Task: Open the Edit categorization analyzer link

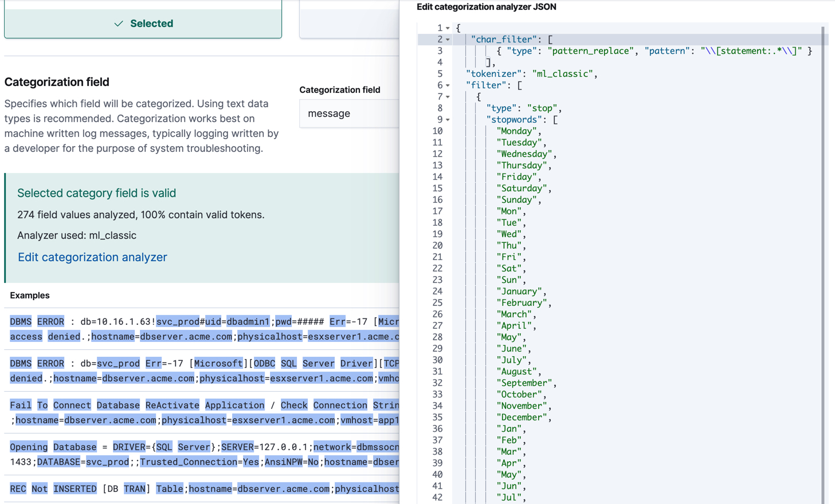Action: click(x=92, y=258)
